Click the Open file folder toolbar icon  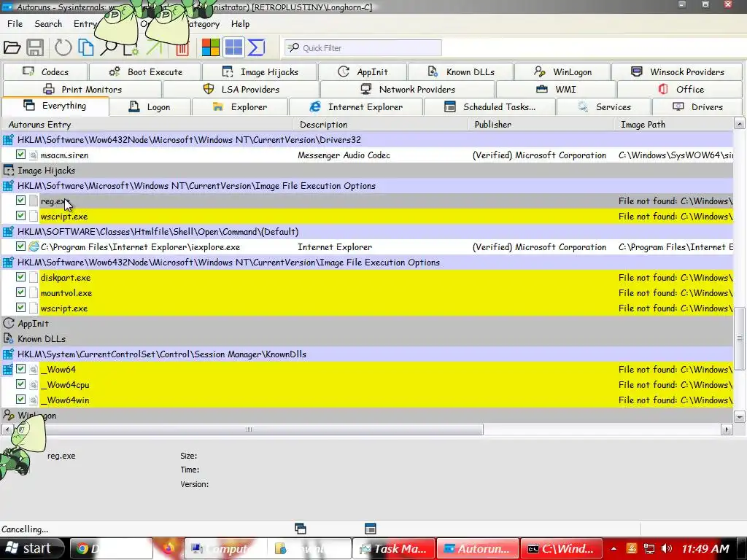click(x=12, y=47)
